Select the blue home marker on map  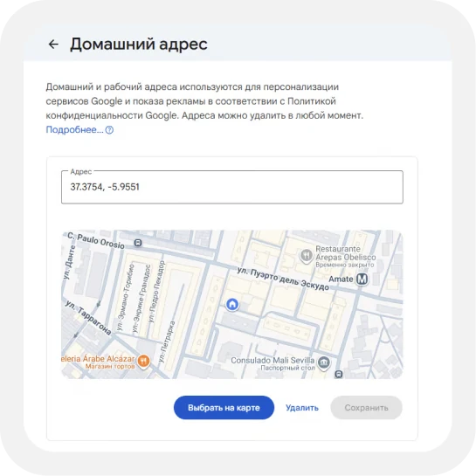232,304
